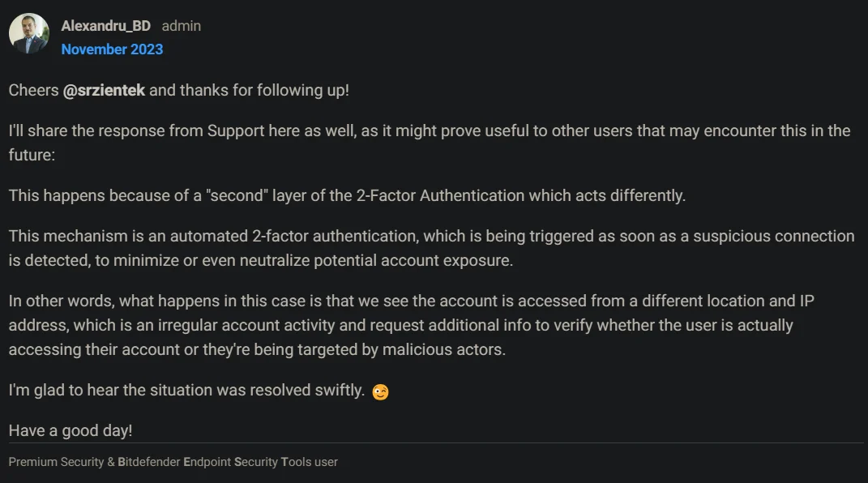868x483 pixels.
Task: Click 'Endpoint' in the signature line
Action: [207, 462]
